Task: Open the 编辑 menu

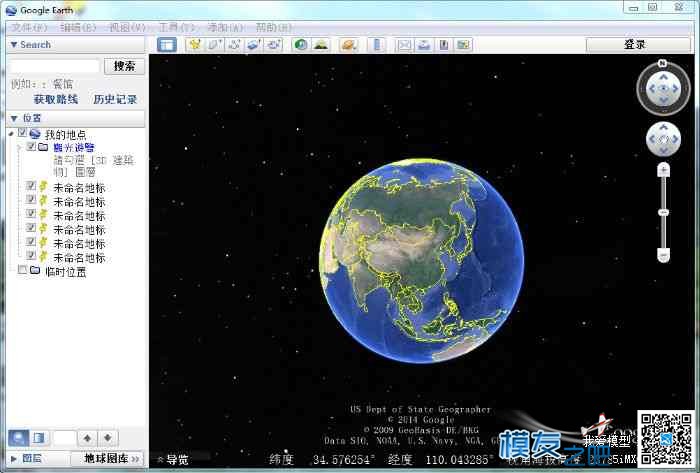Action: (x=78, y=28)
